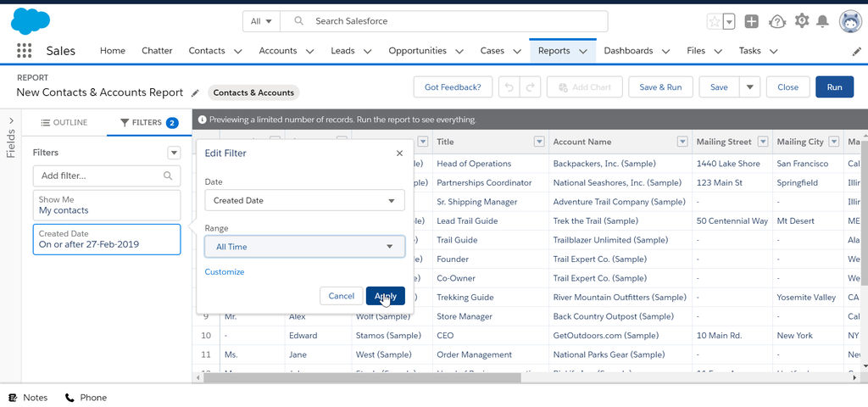The height and width of the screenshot is (407, 868).
Task: Select the Show Me My contacts filter
Action: pos(106,205)
